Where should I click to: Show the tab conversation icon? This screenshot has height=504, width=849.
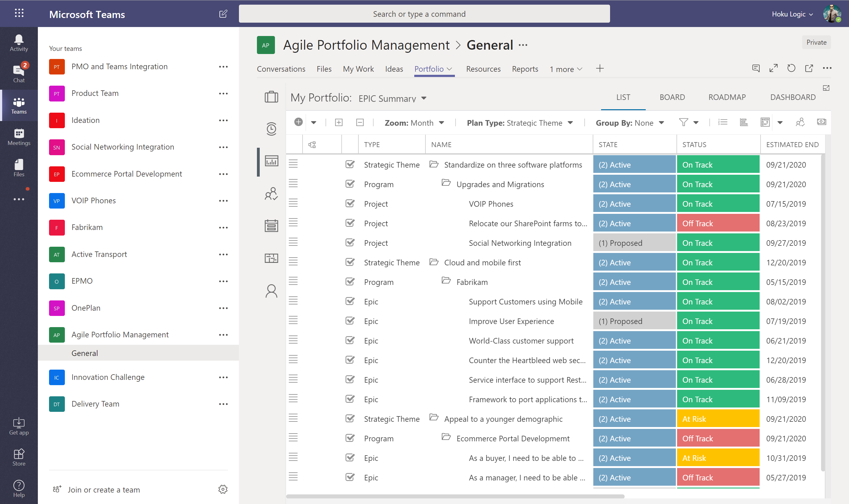coord(756,68)
